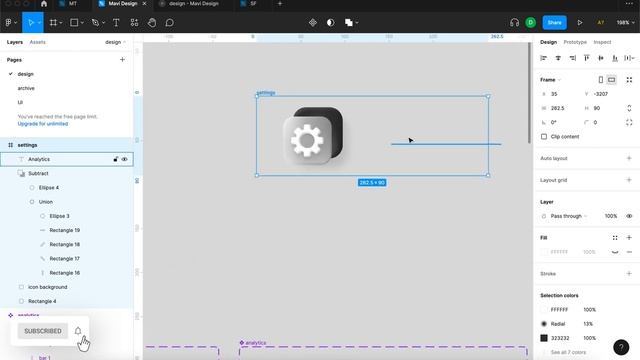
Task: Set frame to landscape orientation
Action: tap(611, 80)
